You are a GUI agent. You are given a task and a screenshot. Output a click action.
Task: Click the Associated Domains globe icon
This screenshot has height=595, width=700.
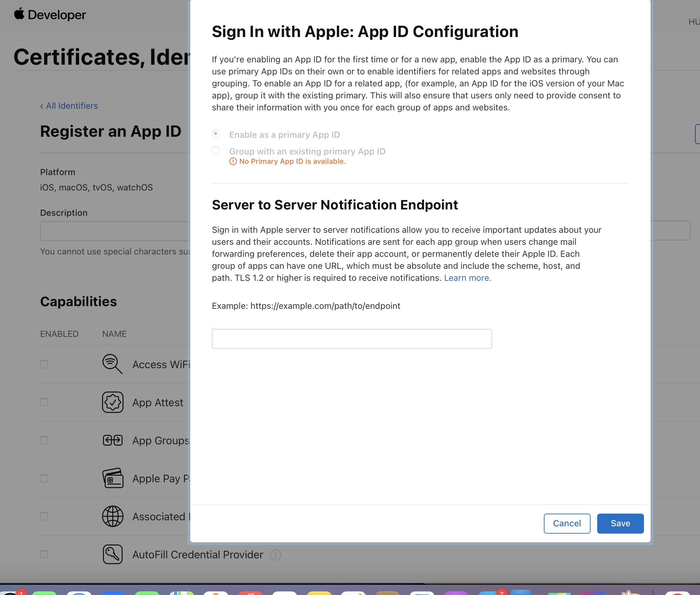pos(112,516)
